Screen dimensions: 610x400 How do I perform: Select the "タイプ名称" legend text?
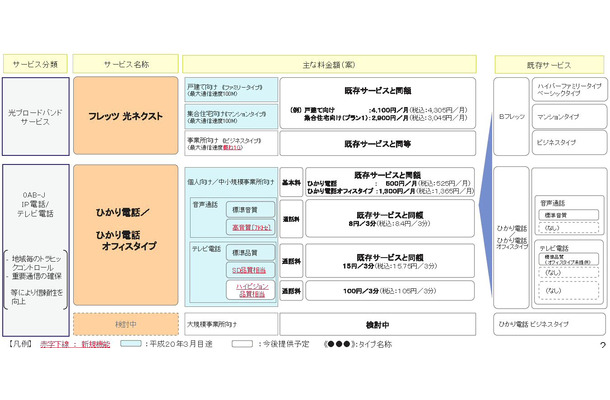click(x=375, y=344)
